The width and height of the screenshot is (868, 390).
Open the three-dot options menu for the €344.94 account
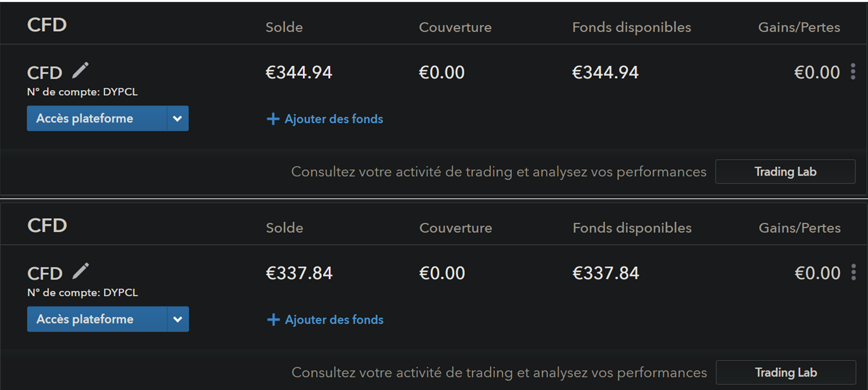[x=853, y=72]
